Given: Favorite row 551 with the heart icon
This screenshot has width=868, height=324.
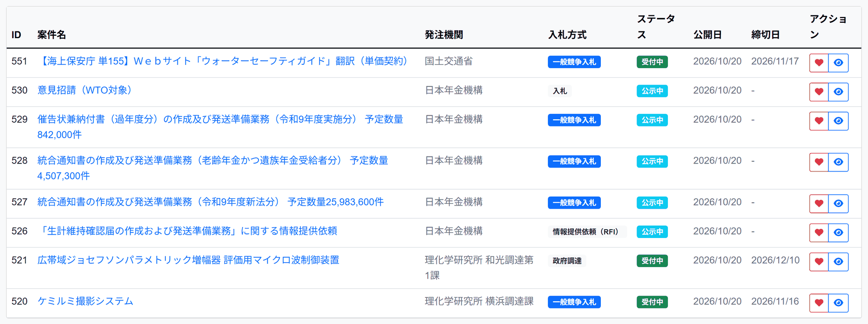Looking at the screenshot, I should coord(819,63).
